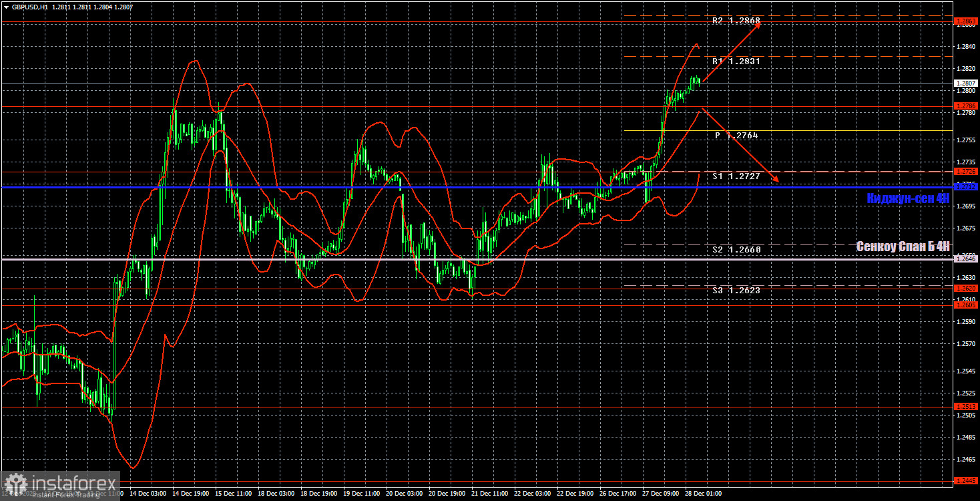Click the current price tag 1.2807
The width and height of the screenshot is (980, 501).
(x=967, y=83)
